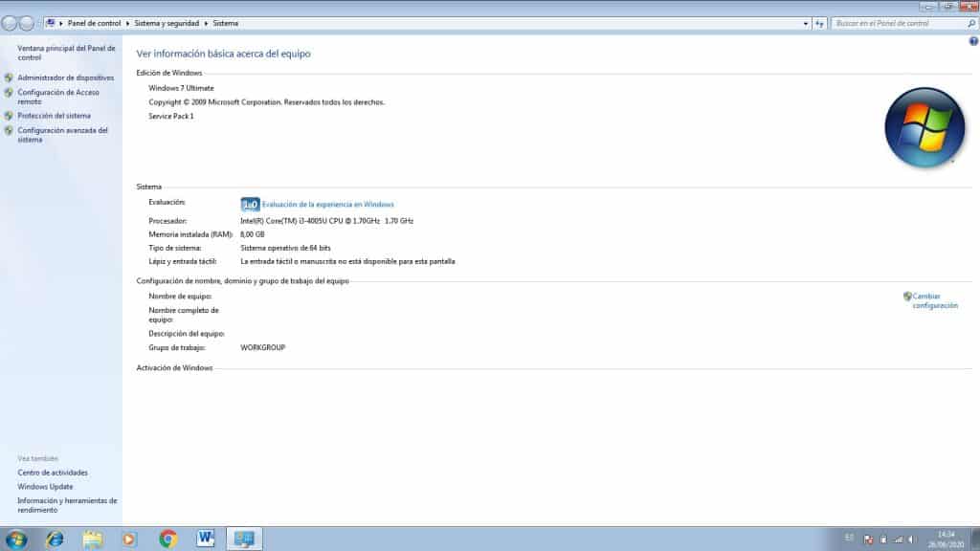The height and width of the screenshot is (551, 980).
Task: Launch Internet Explorer from taskbar
Action: [55, 540]
